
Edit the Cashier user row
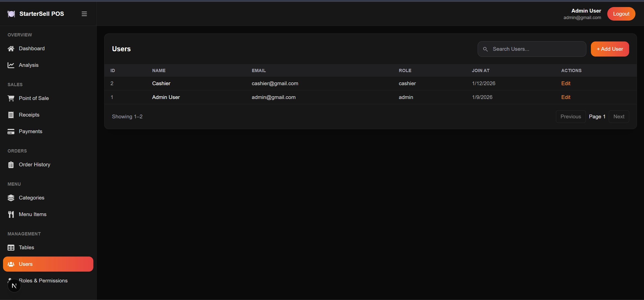565,83
